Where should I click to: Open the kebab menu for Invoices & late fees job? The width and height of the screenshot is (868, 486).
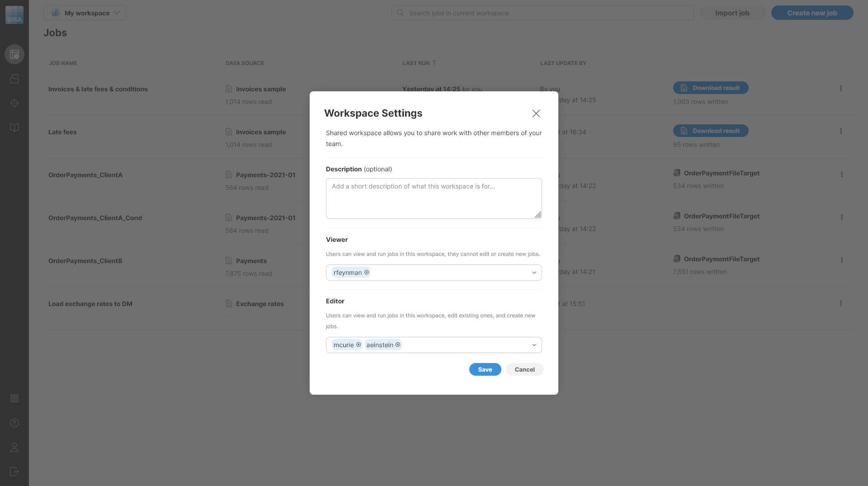click(841, 89)
